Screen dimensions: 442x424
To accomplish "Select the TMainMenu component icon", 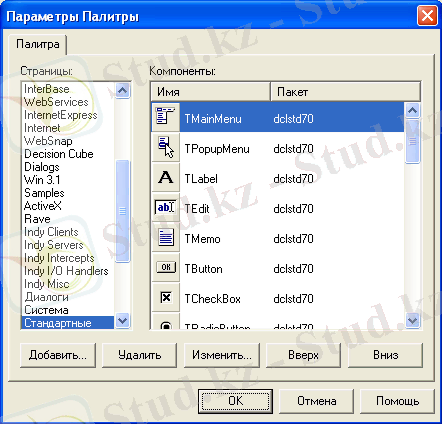I will click(166, 117).
